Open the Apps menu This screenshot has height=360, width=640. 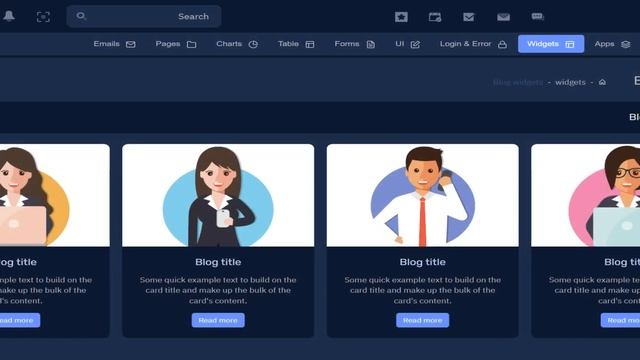click(x=612, y=44)
